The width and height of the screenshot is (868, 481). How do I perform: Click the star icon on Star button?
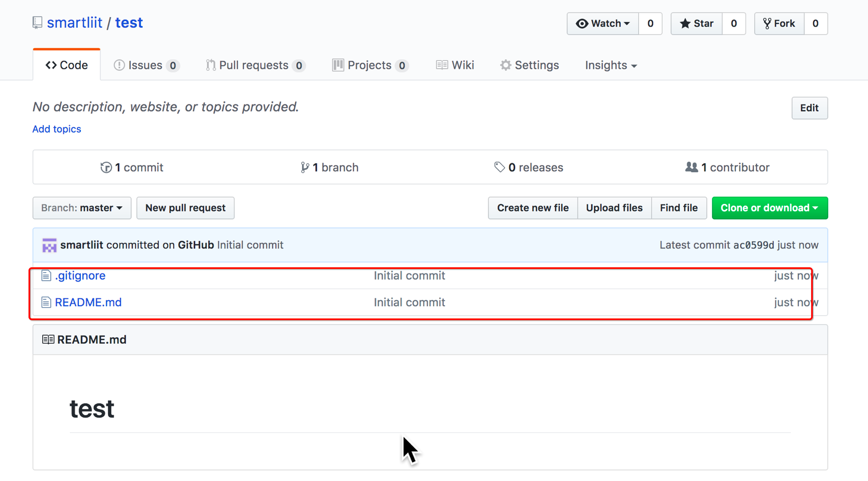pyautogui.click(x=685, y=24)
